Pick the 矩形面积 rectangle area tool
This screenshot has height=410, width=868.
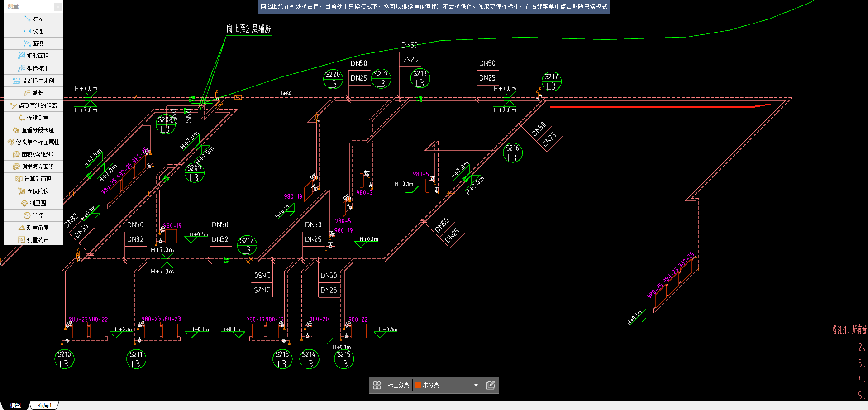[x=33, y=56]
